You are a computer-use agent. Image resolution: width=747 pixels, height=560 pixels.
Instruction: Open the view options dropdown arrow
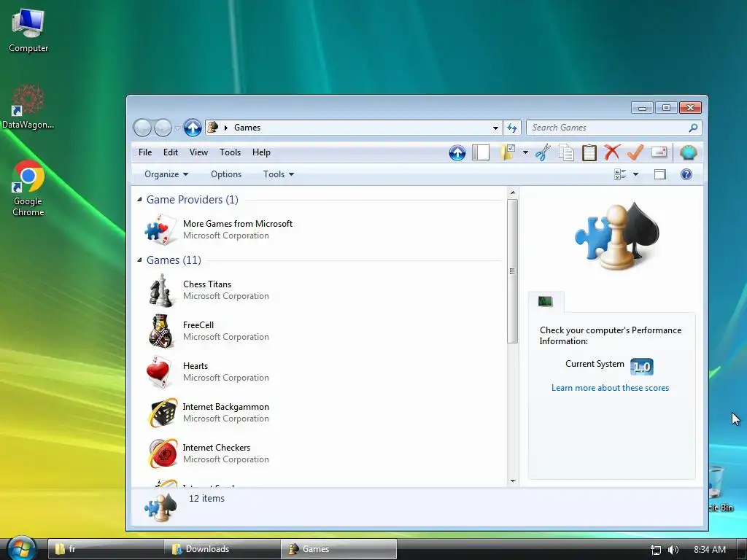pos(635,174)
